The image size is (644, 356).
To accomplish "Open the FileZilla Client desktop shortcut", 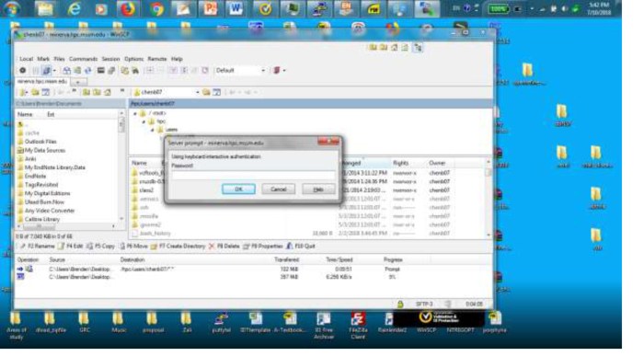I will coord(358,325).
